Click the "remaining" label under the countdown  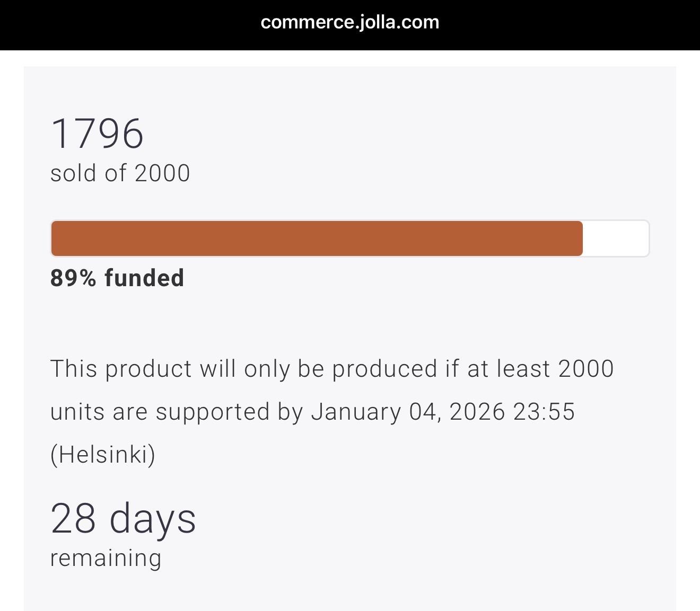click(106, 558)
